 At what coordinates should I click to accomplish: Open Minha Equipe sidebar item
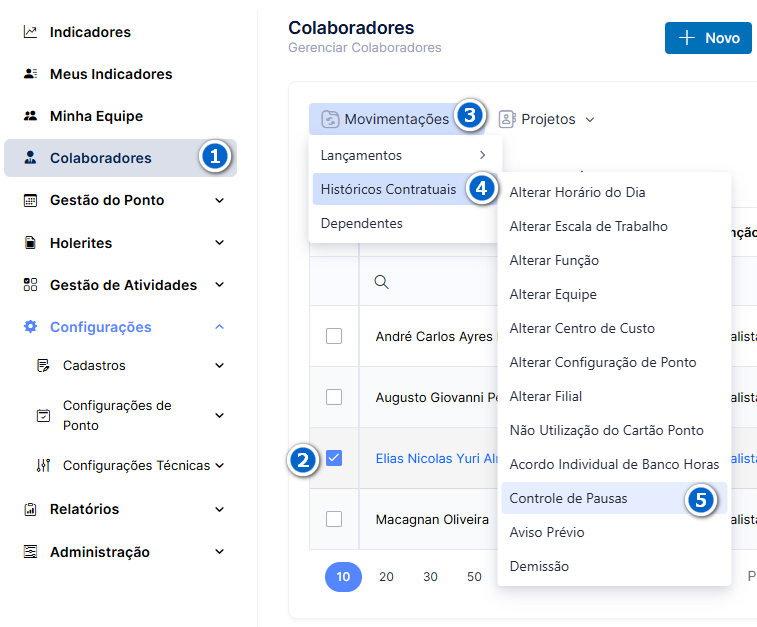pyautogui.click(x=120, y=116)
